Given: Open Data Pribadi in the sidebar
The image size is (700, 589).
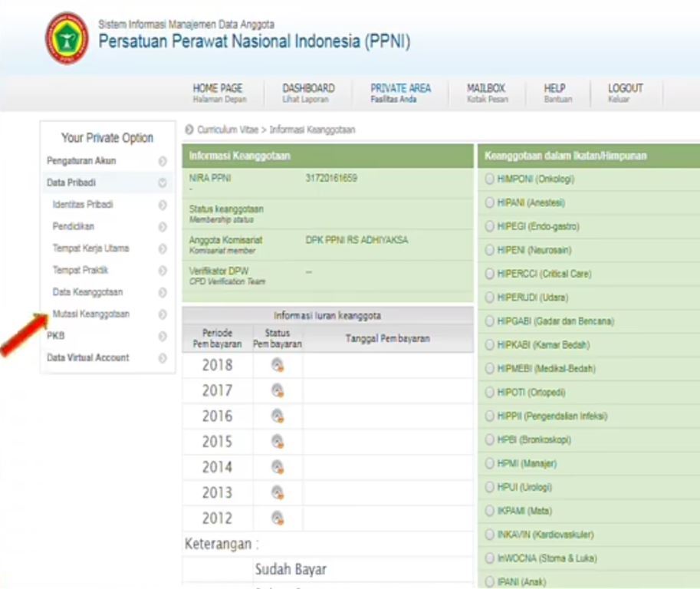Looking at the screenshot, I should 71,183.
